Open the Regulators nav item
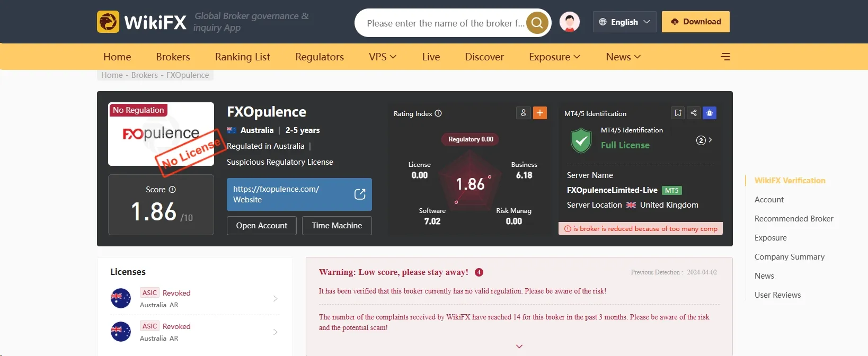This screenshot has width=868, height=356. point(320,57)
